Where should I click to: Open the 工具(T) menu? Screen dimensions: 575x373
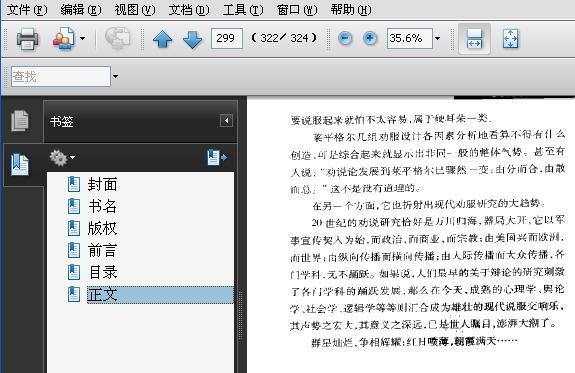[x=243, y=10]
